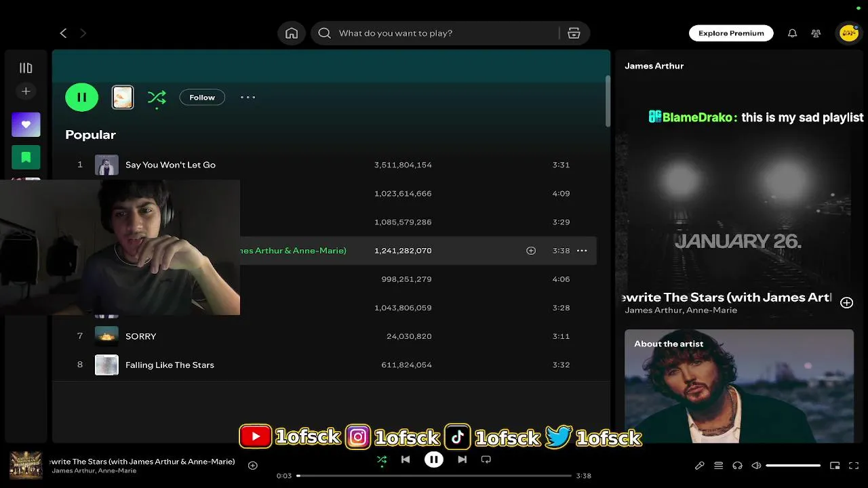Toggle shuffle in bottom player controls
868x488 pixels.
(x=382, y=460)
